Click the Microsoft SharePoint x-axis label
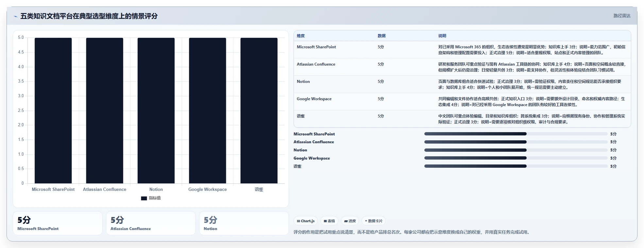The image size is (644, 248). click(x=53, y=189)
